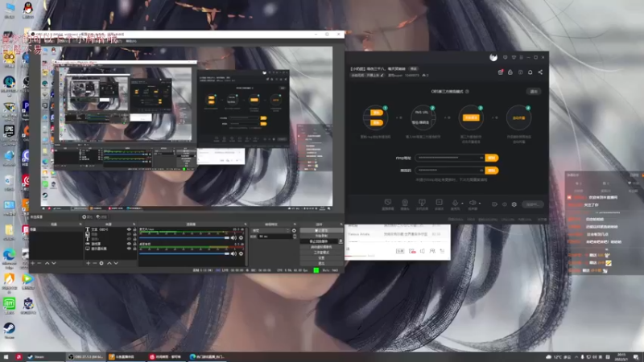Move the selected source up
Screen dimensions: 644x362
[109, 263]
